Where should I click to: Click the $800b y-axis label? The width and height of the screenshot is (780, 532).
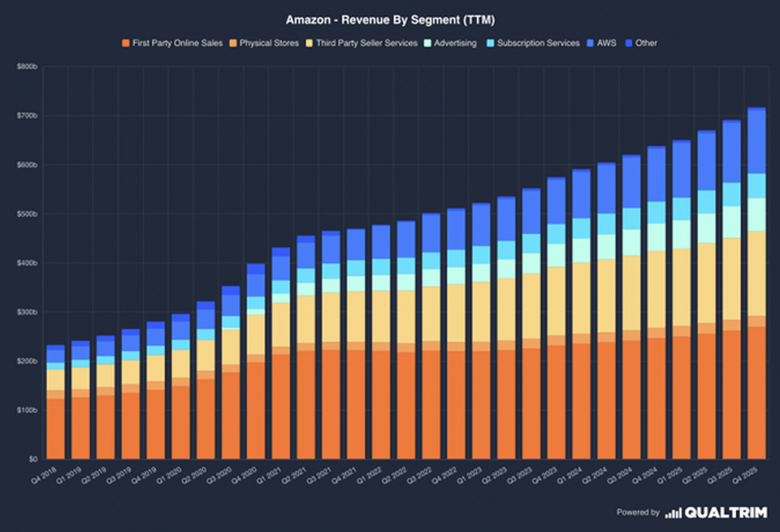pos(27,67)
